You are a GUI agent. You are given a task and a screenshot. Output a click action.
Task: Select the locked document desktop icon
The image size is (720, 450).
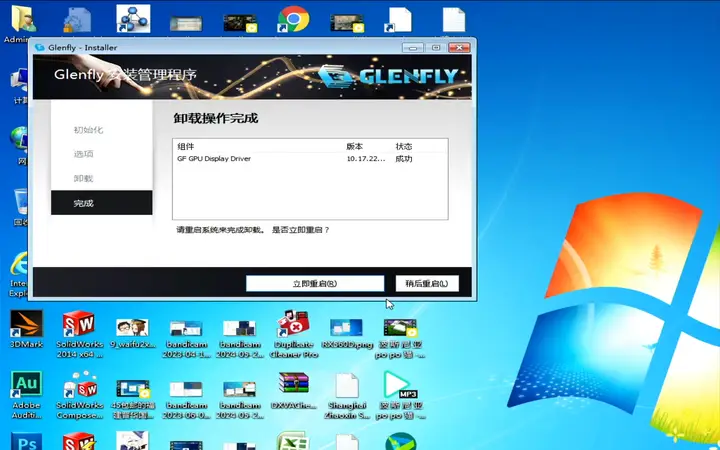77,19
